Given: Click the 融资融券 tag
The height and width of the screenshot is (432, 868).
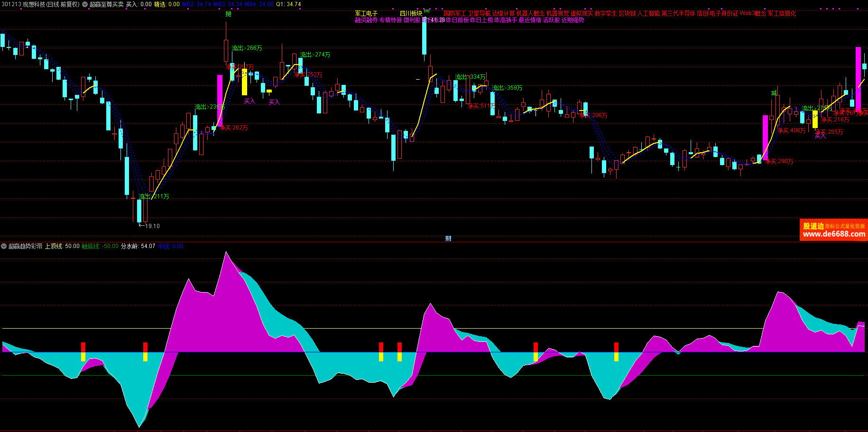Looking at the screenshot, I should (366, 20).
